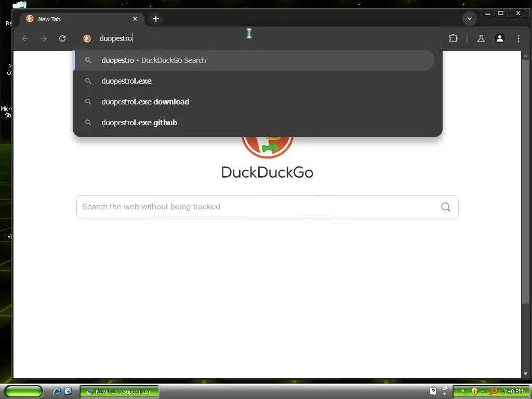Click the browser reload icon
This screenshot has width=532, height=399.
tap(62, 38)
